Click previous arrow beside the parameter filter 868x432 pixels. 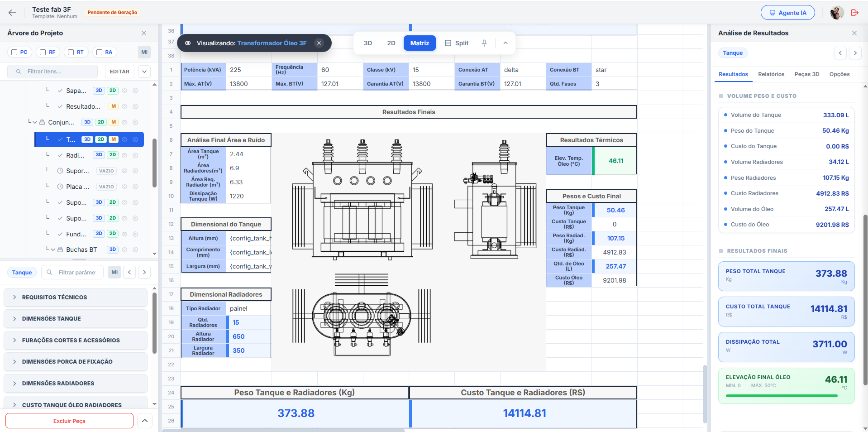[129, 272]
